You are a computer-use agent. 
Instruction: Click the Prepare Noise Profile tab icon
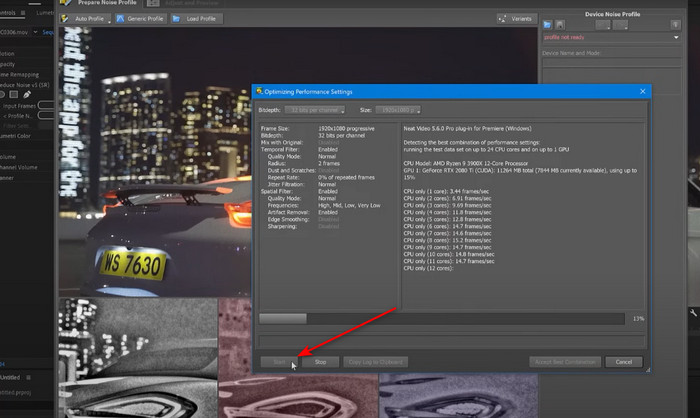click(x=65, y=3)
